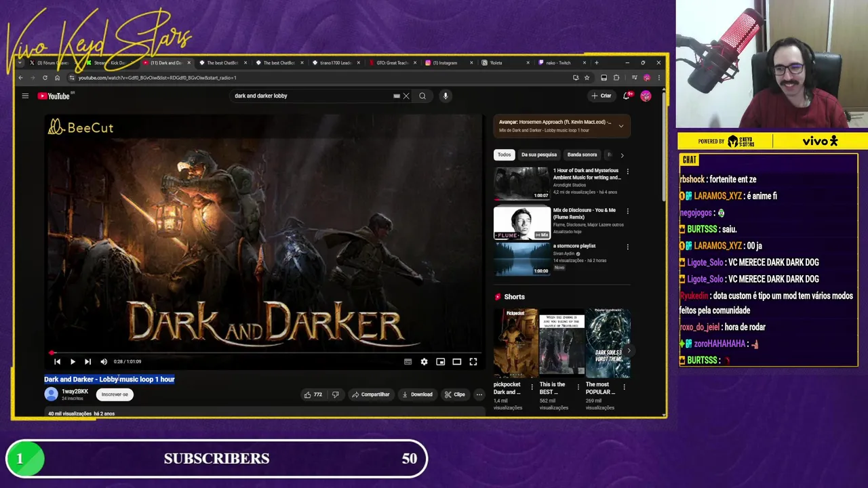Enter fullscreen video mode

(x=473, y=362)
